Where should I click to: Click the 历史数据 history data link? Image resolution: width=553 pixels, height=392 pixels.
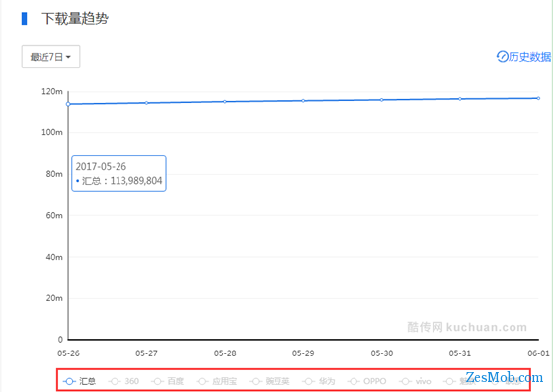pyautogui.click(x=529, y=56)
